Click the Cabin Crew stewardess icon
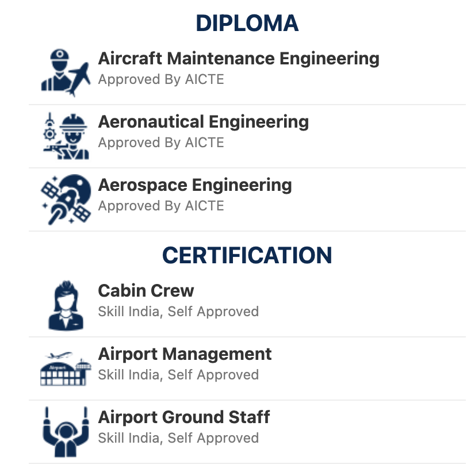Screen dimensions: 467x476 66,305
